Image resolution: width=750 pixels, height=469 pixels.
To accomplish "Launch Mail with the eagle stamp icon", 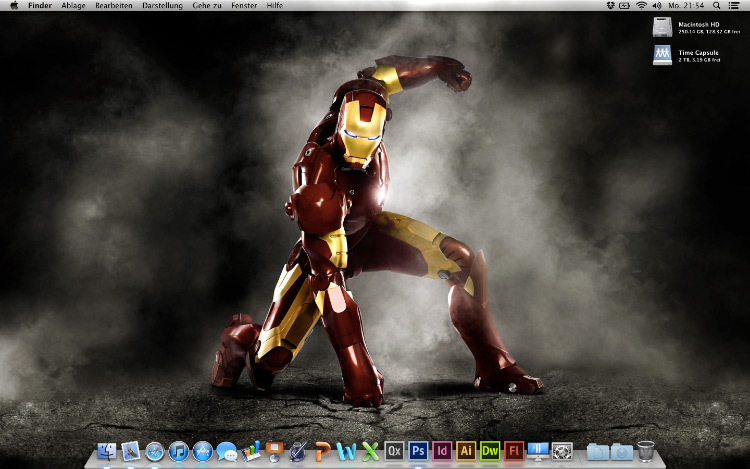I will click(x=131, y=451).
